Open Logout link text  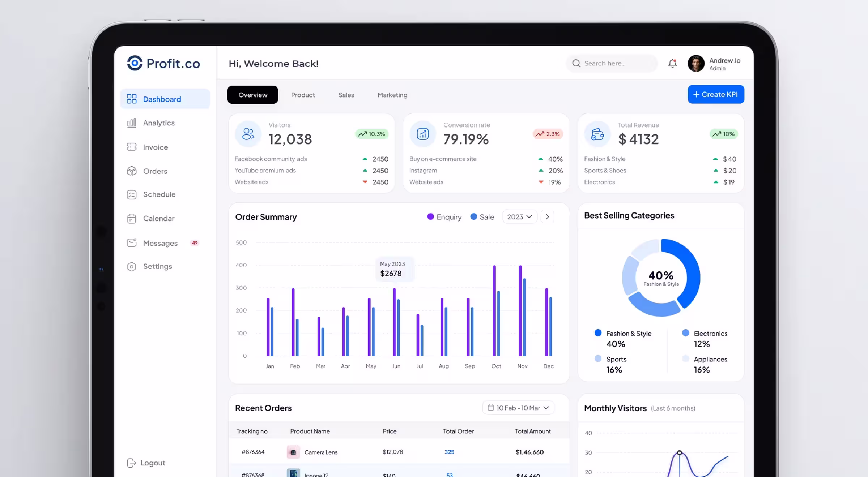tap(153, 463)
